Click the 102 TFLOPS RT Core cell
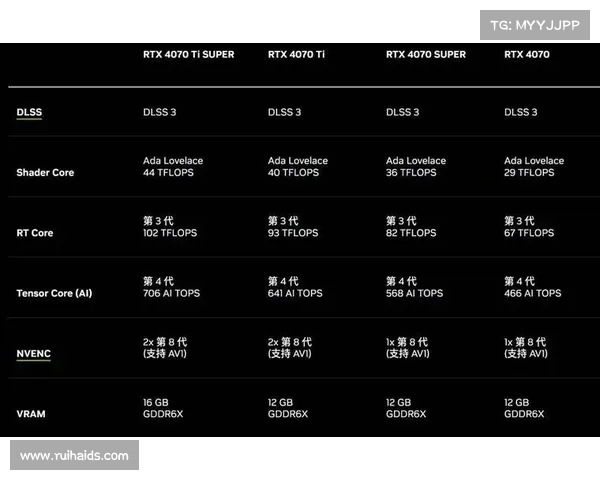The image size is (600, 480). click(168, 233)
